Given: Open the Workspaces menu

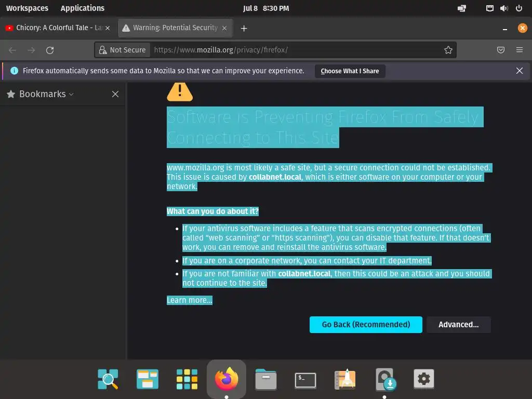Looking at the screenshot, I should pyautogui.click(x=27, y=8).
